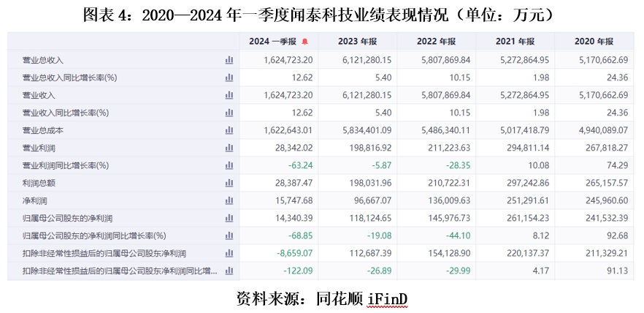644x313 pixels.
Task: Click the chart icon for 扣除非经常性损益后的归属母公司股东净利润
Action: pos(229,253)
